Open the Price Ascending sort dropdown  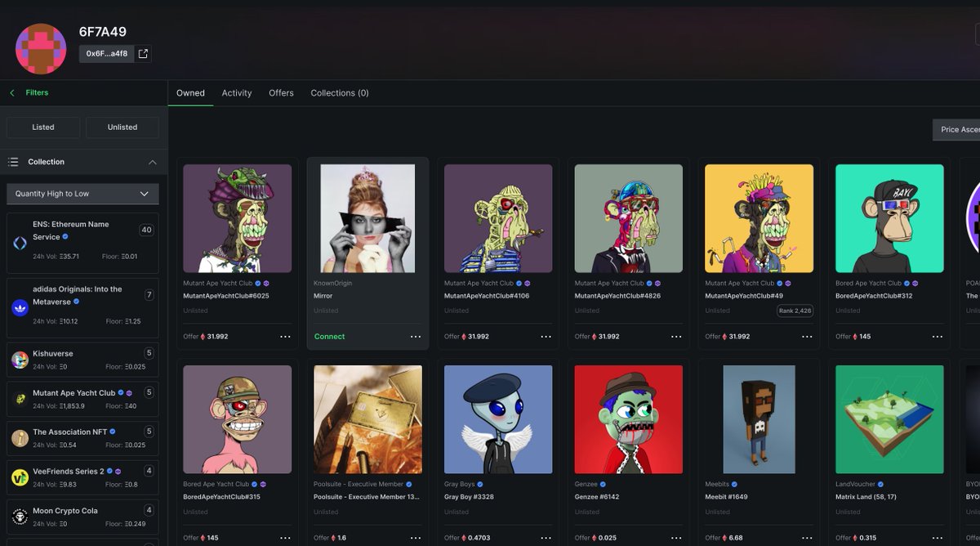956,129
